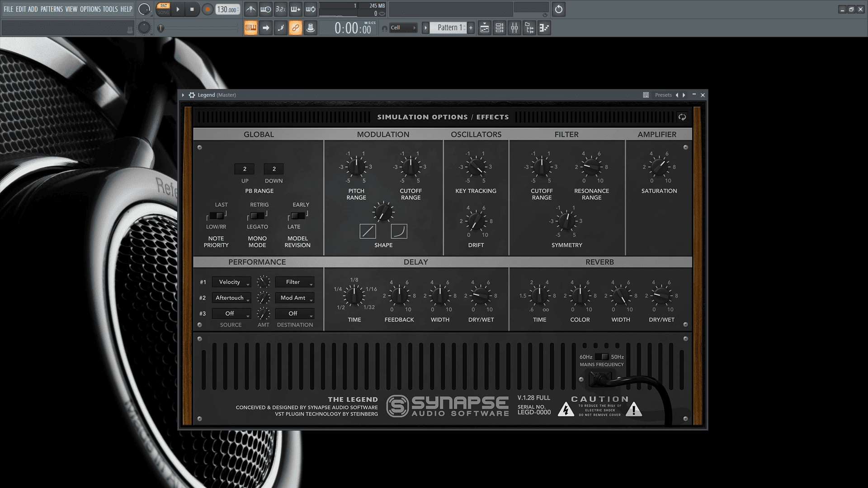
Task: Click the oscillator Drift knob
Action: pos(476,221)
